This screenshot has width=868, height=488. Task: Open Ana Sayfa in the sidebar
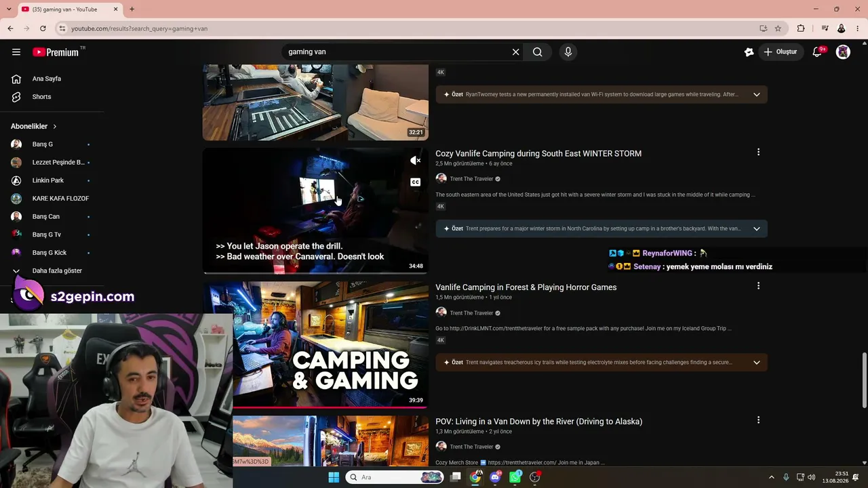(47, 79)
